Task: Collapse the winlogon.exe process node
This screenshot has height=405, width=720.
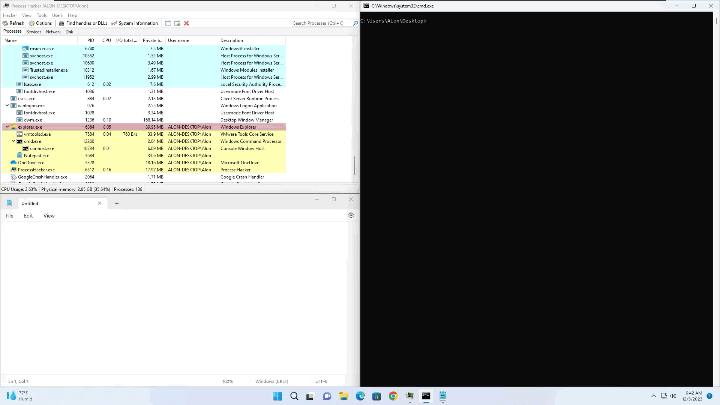Action: click(x=7, y=106)
